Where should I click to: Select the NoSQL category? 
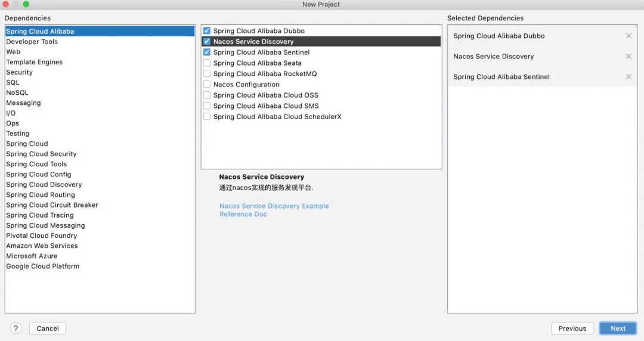coord(100,92)
